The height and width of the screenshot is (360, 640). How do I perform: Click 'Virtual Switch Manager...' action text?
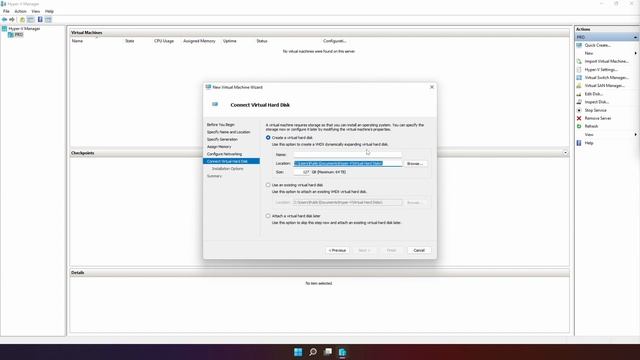pos(607,78)
